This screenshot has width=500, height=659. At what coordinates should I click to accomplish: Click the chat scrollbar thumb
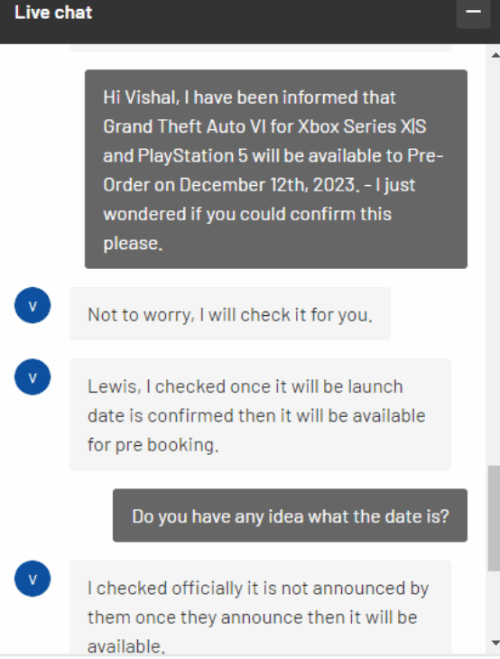click(494, 518)
